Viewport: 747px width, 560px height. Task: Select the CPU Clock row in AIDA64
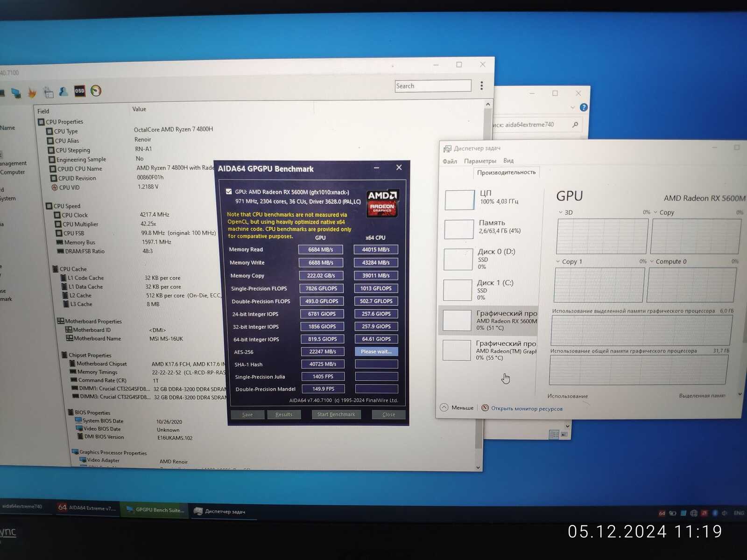point(113,215)
